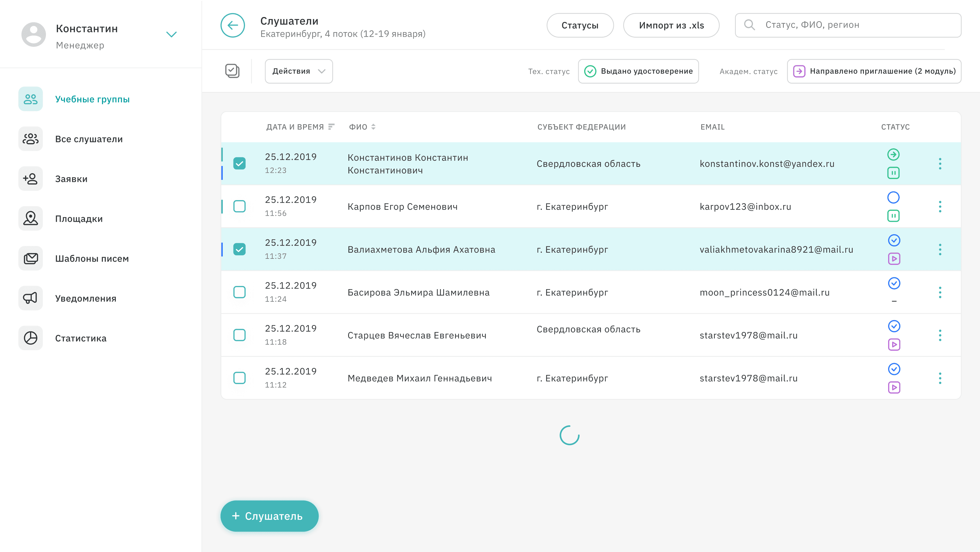Open three-dot menu for Карпов Егор Семенович
Image resolution: width=980 pixels, height=552 pixels.
point(940,207)
